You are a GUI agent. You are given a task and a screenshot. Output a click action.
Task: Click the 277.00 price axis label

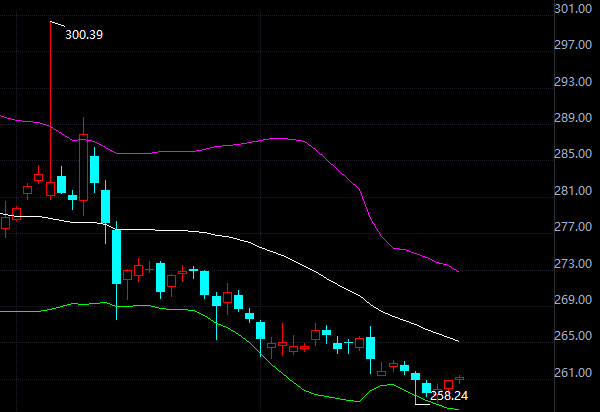573,227
